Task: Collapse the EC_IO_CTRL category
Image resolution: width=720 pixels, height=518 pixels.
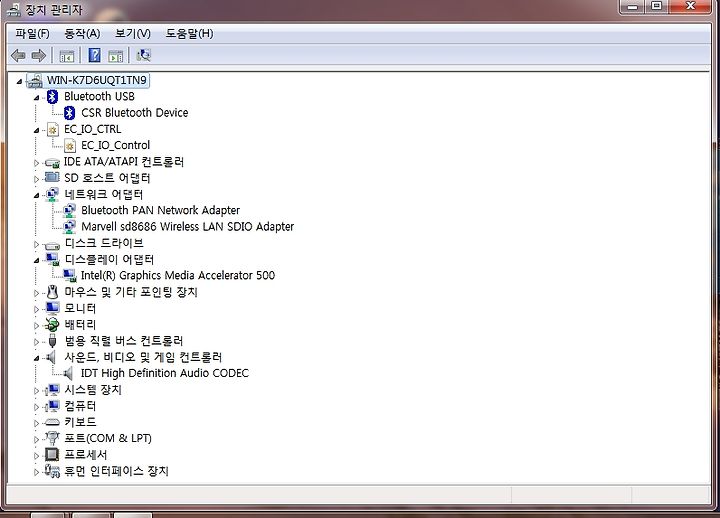Action: [37, 131]
